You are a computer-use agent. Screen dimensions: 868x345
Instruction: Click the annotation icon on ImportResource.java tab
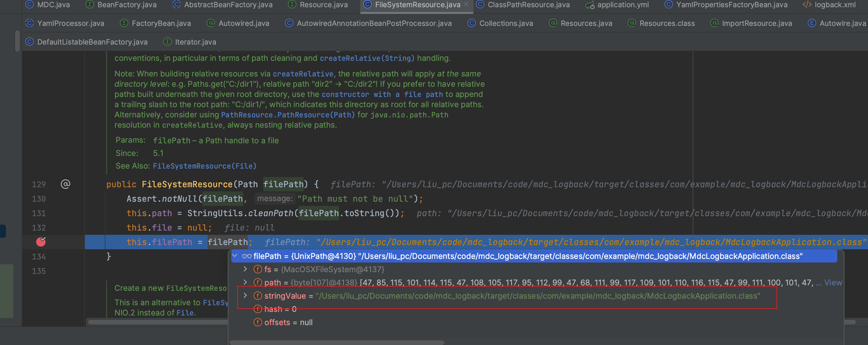[714, 23]
